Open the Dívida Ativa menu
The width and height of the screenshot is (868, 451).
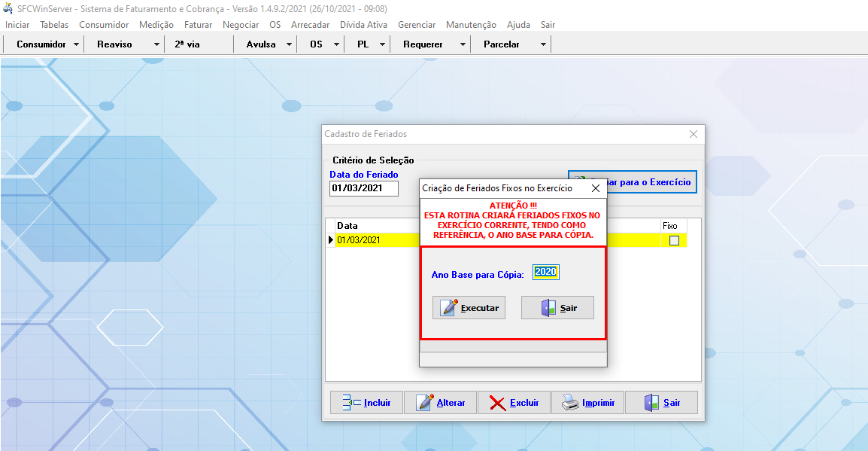tap(364, 25)
